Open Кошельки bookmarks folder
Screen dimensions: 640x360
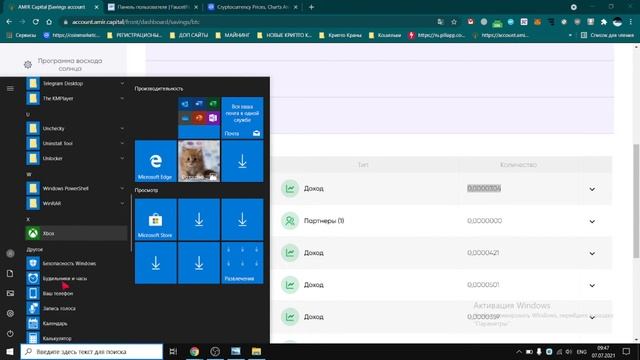[385, 35]
